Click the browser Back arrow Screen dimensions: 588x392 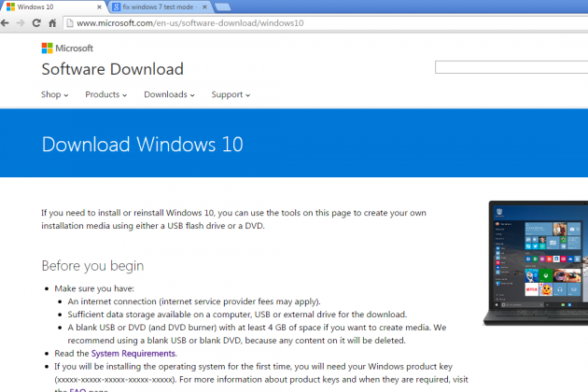[5, 23]
